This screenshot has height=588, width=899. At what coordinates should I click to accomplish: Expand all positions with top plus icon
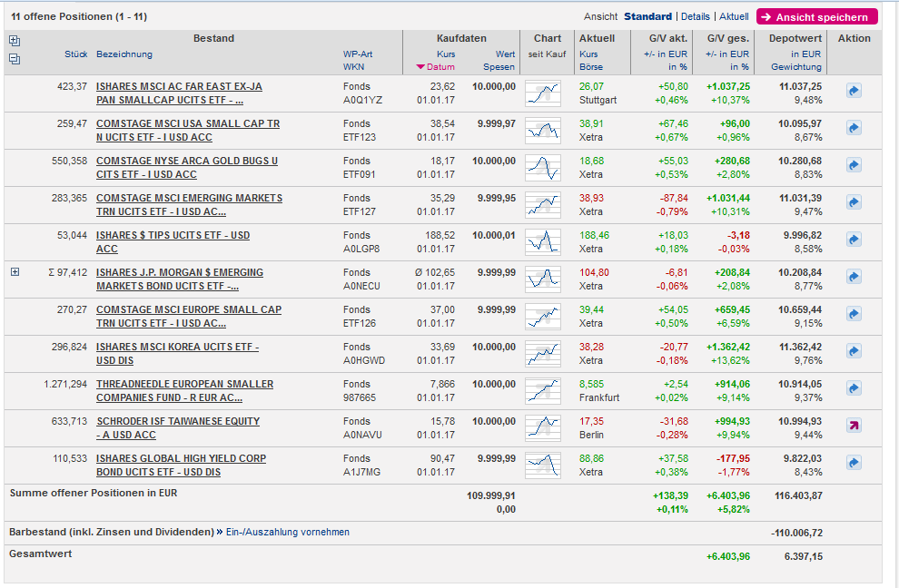(x=14, y=41)
